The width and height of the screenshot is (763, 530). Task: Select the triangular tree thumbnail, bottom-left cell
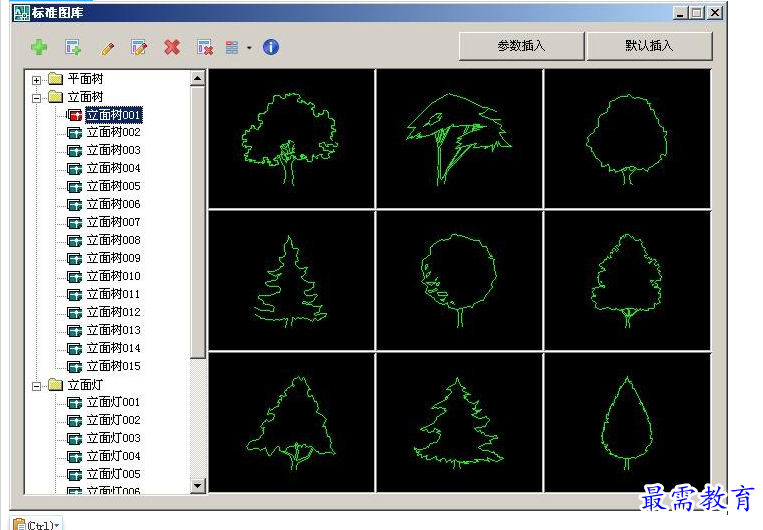[291, 422]
